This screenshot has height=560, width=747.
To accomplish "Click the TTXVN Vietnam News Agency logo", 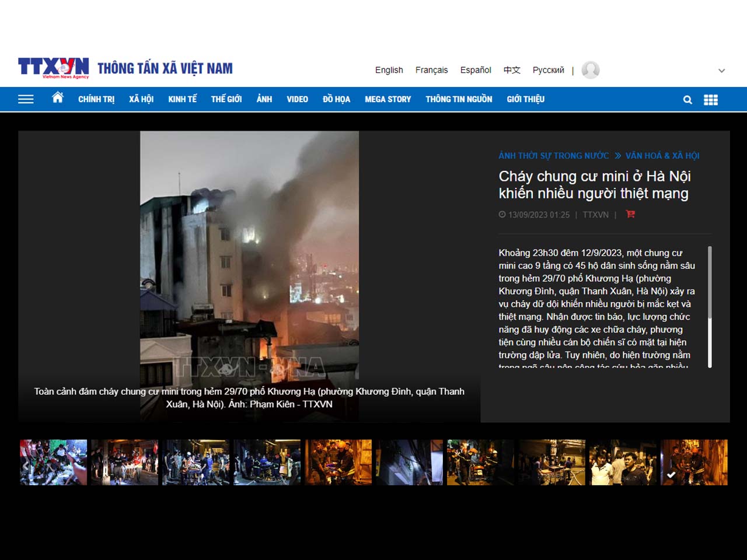I will click(x=54, y=68).
